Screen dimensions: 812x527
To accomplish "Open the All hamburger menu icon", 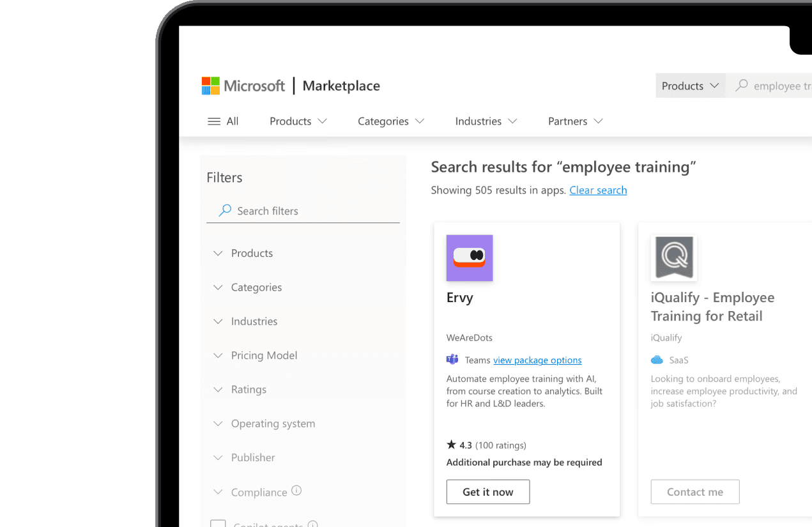I will (x=214, y=121).
